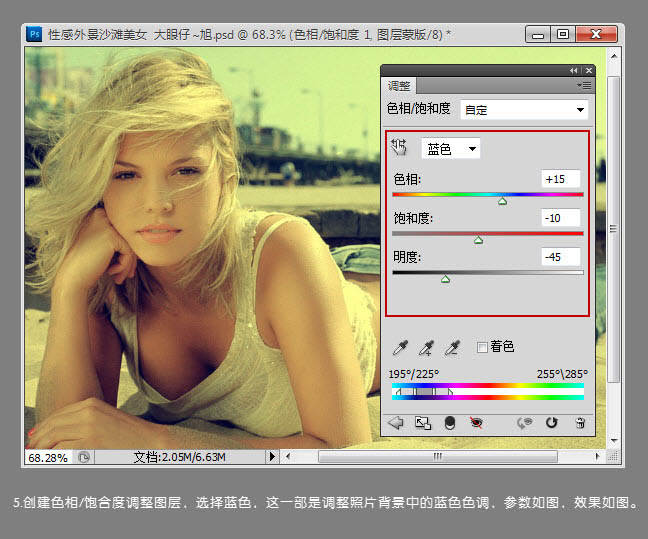Select the on-image targeted adjustment hand tool
Image resolution: width=648 pixels, height=539 pixels.
(x=399, y=148)
